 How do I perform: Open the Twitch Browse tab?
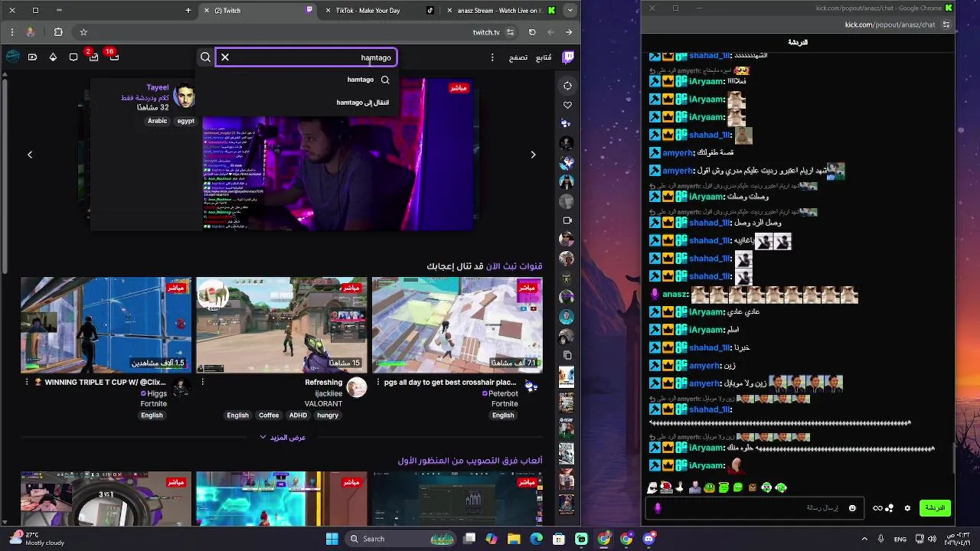(518, 57)
